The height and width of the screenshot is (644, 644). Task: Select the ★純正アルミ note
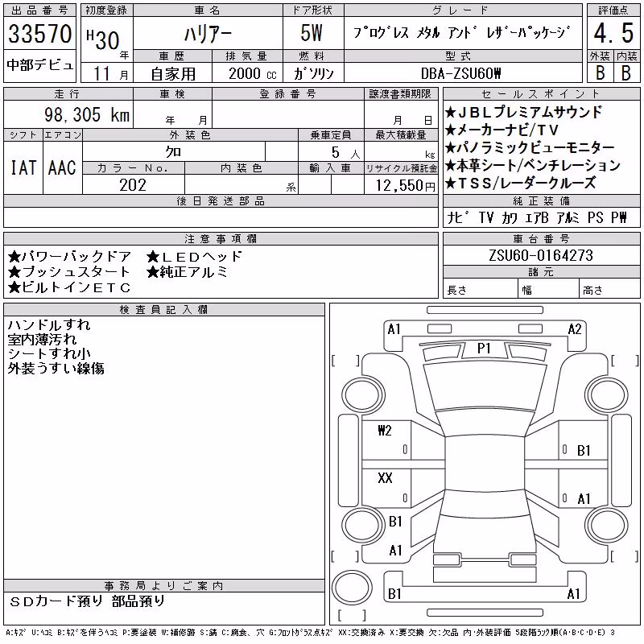pos(187,272)
